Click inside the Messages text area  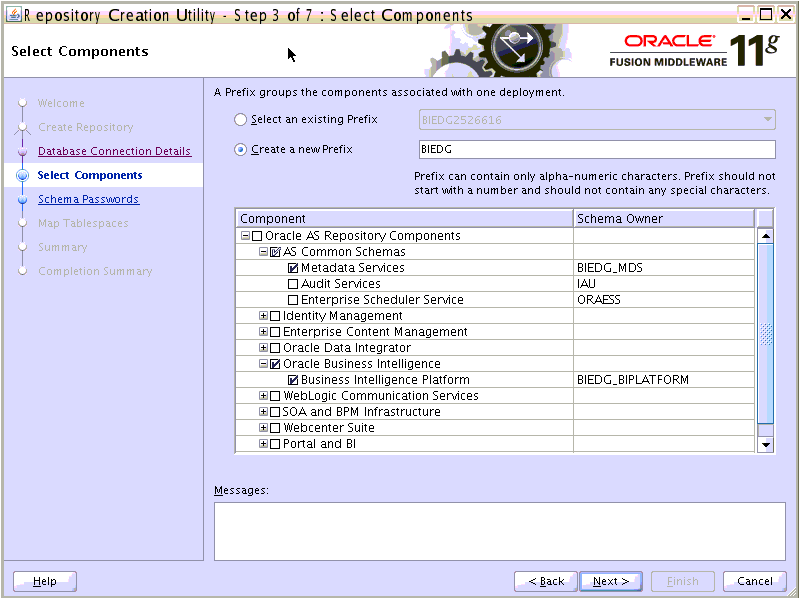point(499,531)
